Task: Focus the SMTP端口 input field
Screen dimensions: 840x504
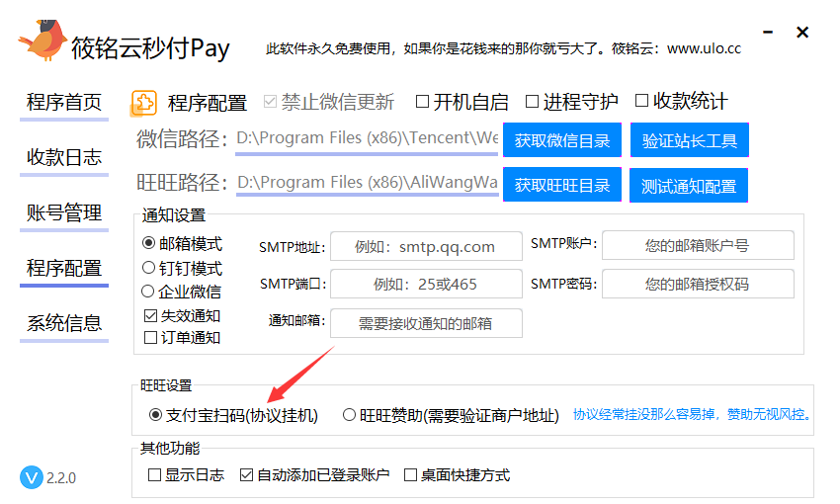Action: coord(426,284)
